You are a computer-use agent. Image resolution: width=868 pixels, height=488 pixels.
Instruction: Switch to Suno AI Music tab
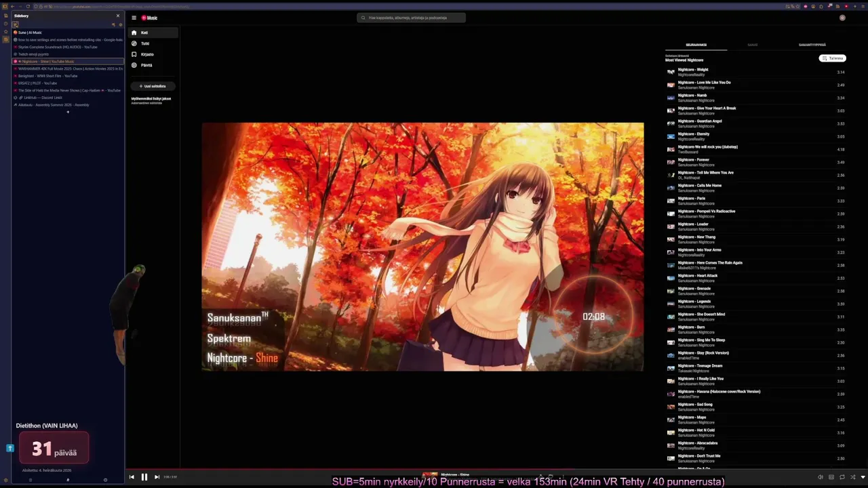[68, 33]
